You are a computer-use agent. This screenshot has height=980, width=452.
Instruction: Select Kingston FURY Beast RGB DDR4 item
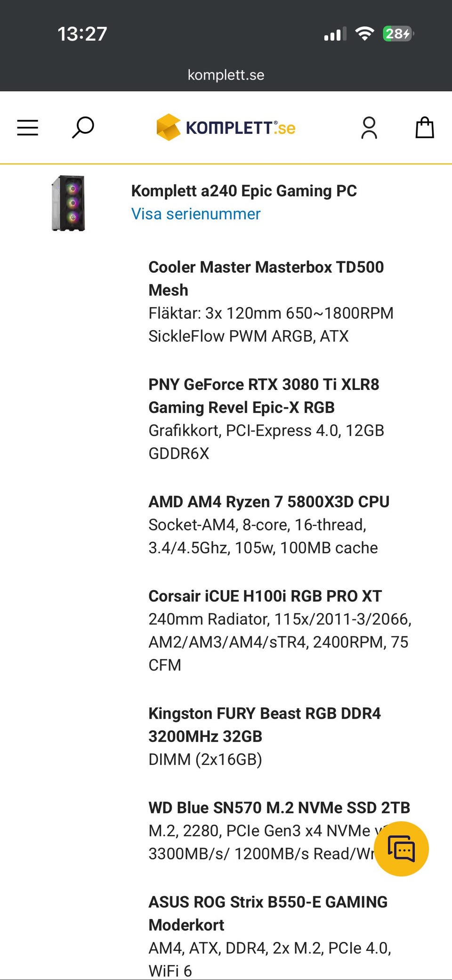click(265, 724)
